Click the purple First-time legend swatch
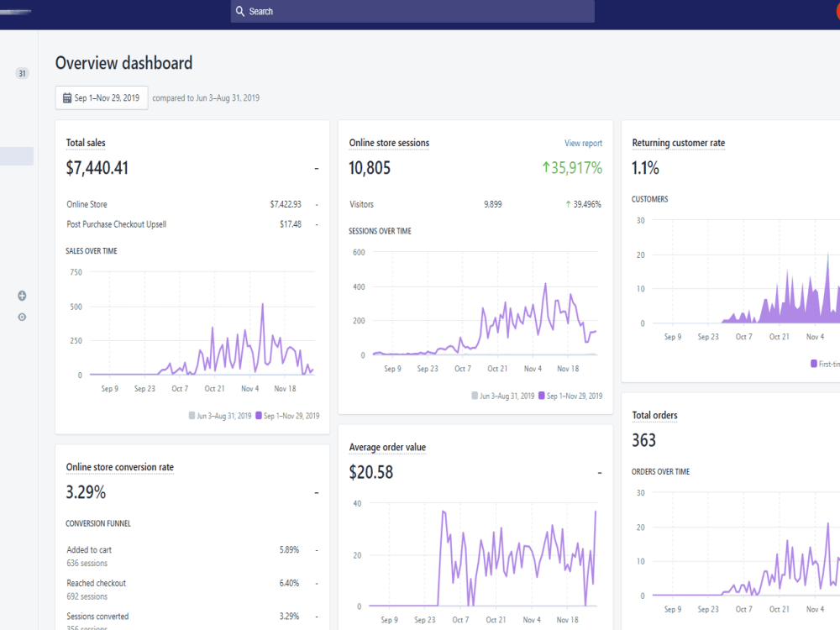This screenshot has height=630, width=840. pos(814,364)
